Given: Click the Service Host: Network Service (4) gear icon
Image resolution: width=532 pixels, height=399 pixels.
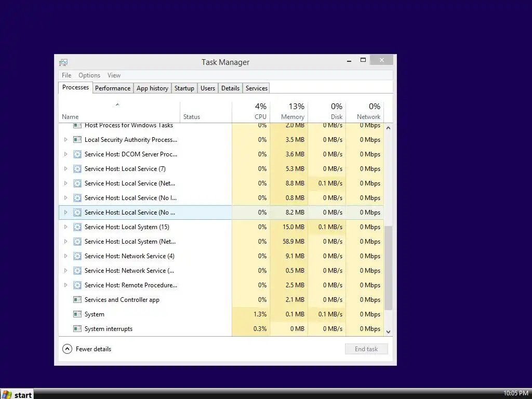Looking at the screenshot, I should pos(77,256).
